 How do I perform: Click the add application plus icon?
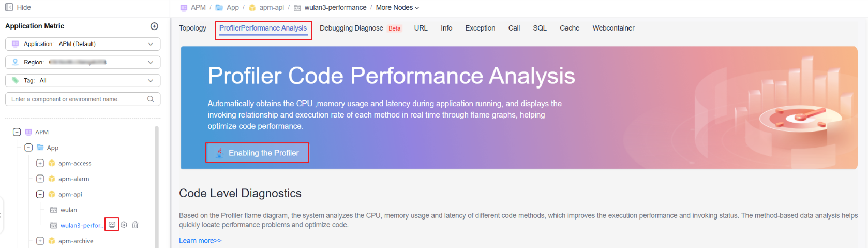(x=154, y=26)
